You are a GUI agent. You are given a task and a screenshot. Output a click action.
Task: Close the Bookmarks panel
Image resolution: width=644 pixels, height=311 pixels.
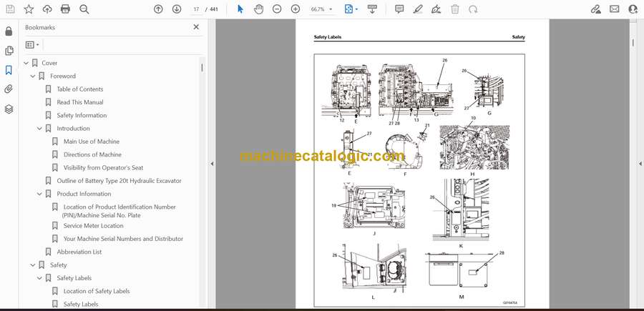[196, 27]
